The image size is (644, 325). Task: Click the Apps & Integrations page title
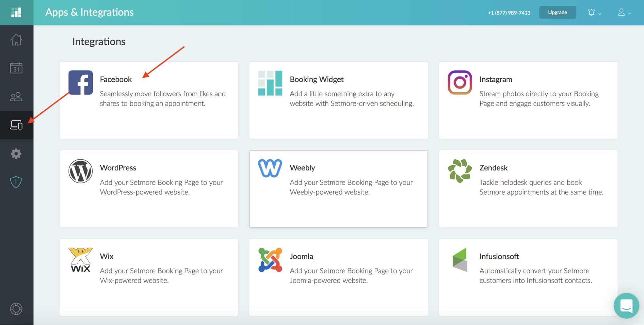pyautogui.click(x=90, y=12)
